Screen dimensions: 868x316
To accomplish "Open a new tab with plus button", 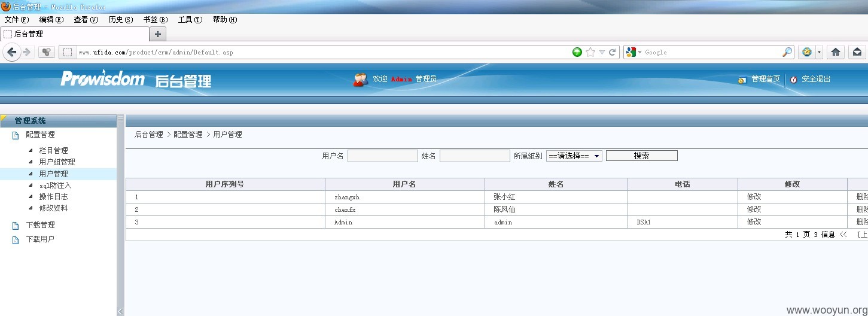I will [x=158, y=34].
